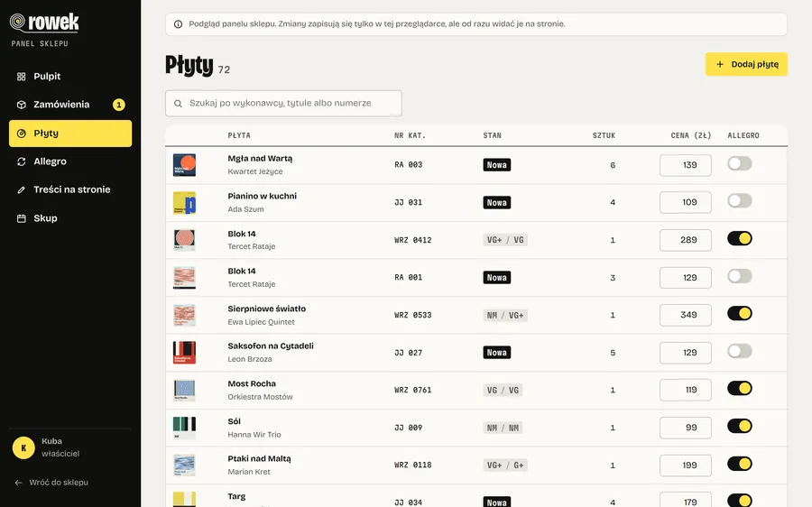Click the pencil icon for Treści na stronie
Viewport: 812px width, 507px height.
point(22,189)
